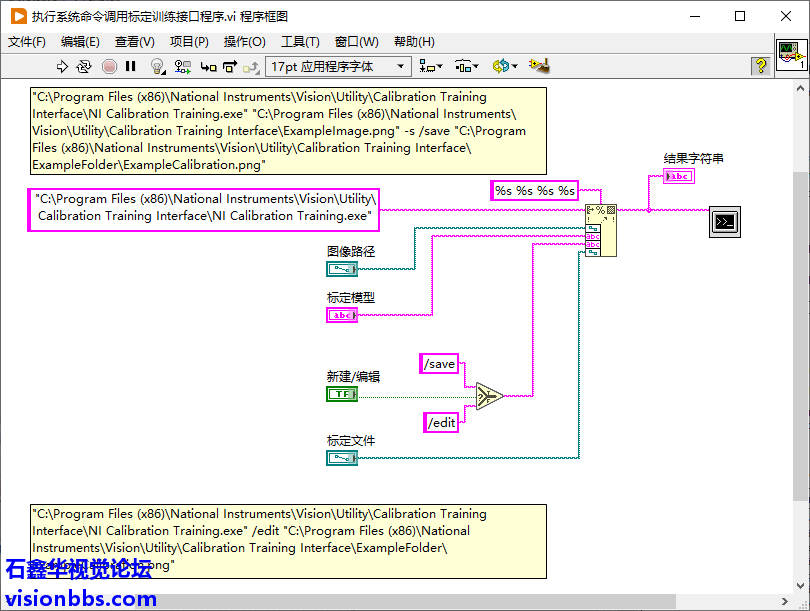
Task: Click the horizontal scrollbar right arrow
Action: pyautogui.click(x=785, y=601)
